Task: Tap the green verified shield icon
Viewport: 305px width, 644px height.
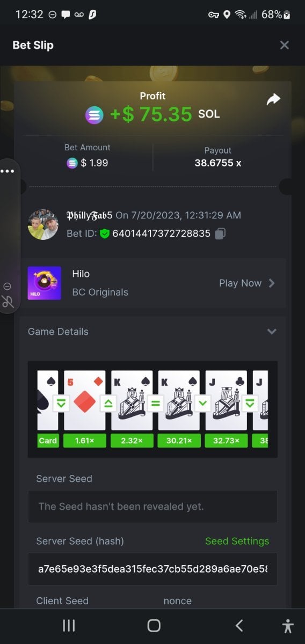Action: coord(105,233)
